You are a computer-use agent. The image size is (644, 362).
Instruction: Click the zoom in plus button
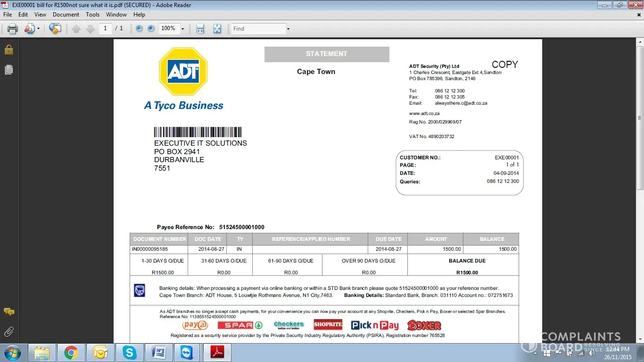click(x=151, y=29)
